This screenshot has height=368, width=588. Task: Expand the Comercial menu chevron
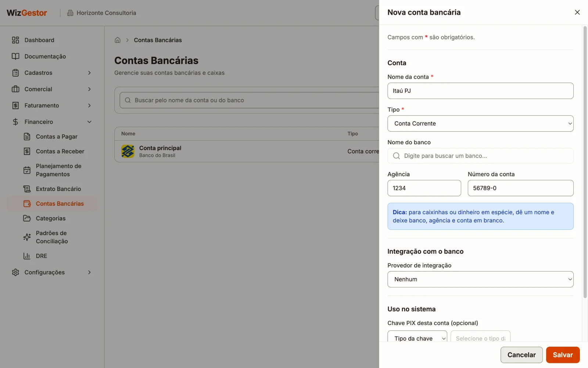89,89
